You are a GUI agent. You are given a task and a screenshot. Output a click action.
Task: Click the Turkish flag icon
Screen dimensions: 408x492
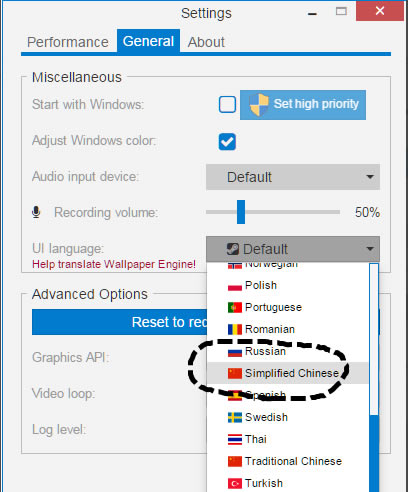pos(235,483)
